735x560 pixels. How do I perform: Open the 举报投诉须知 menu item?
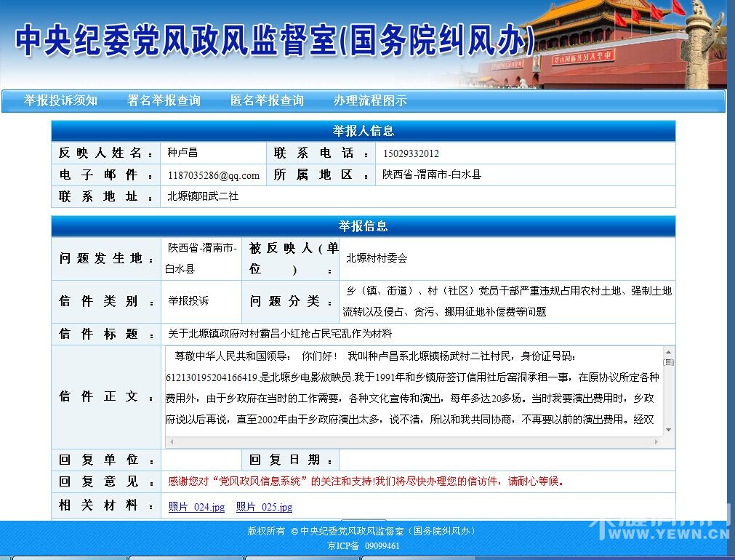pyautogui.click(x=60, y=101)
